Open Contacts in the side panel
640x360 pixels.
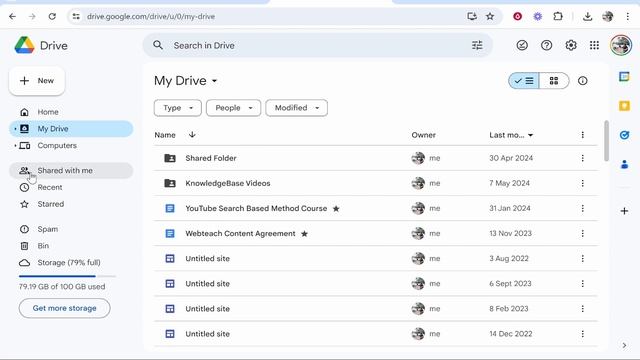click(624, 164)
